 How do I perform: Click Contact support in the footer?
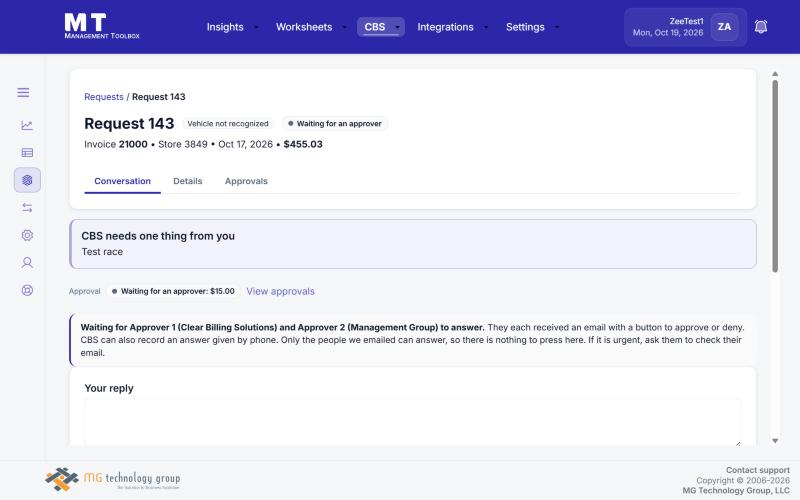pos(758,470)
